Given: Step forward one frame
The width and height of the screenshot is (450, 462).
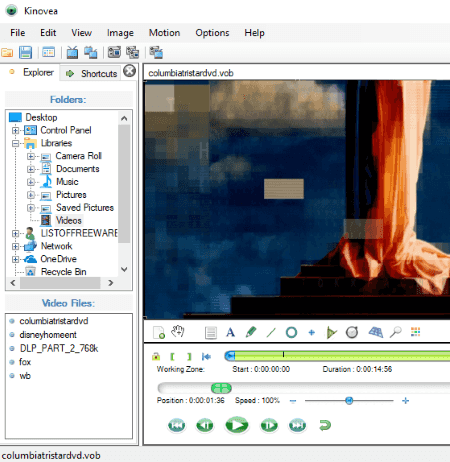Looking at the screenshot, I should click(269, 425).
